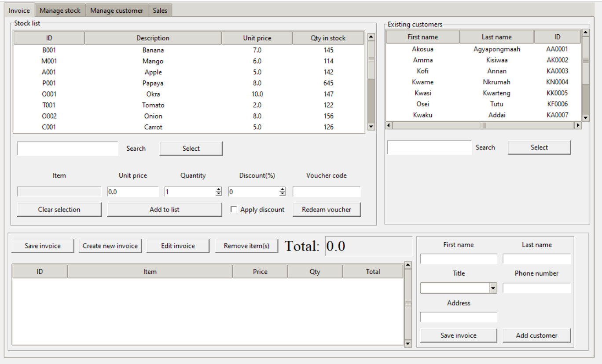The height and width of the screenshot is (364, 602).
Task: Select the Banana row in the stock list
Action: (154, 50)
